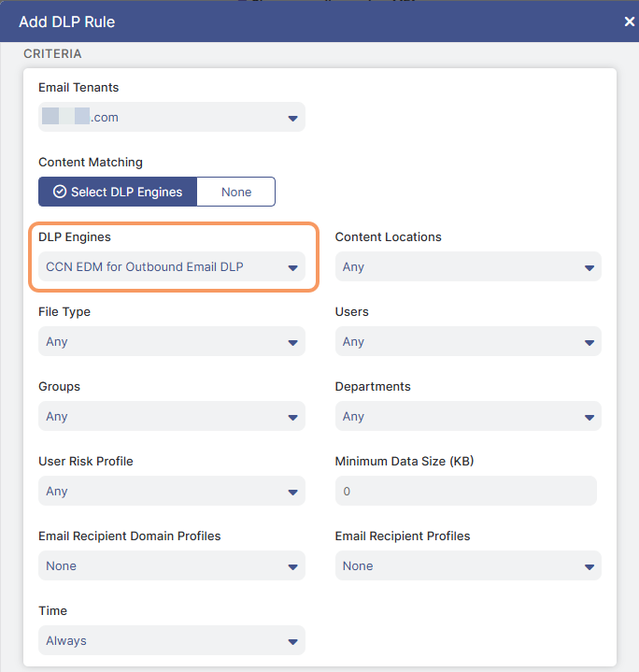Image resolution: width=639 pixels, height=672 pixels.
Task: Open the Content Locations dropdown
Action: click(468, 266)
